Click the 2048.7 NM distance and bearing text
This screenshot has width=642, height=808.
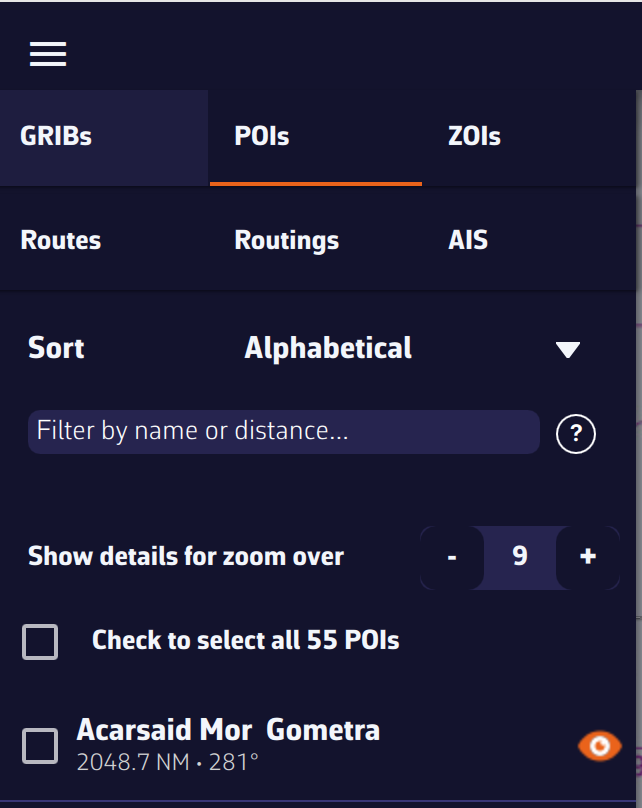pyautogui.click(x=168, y=763)
